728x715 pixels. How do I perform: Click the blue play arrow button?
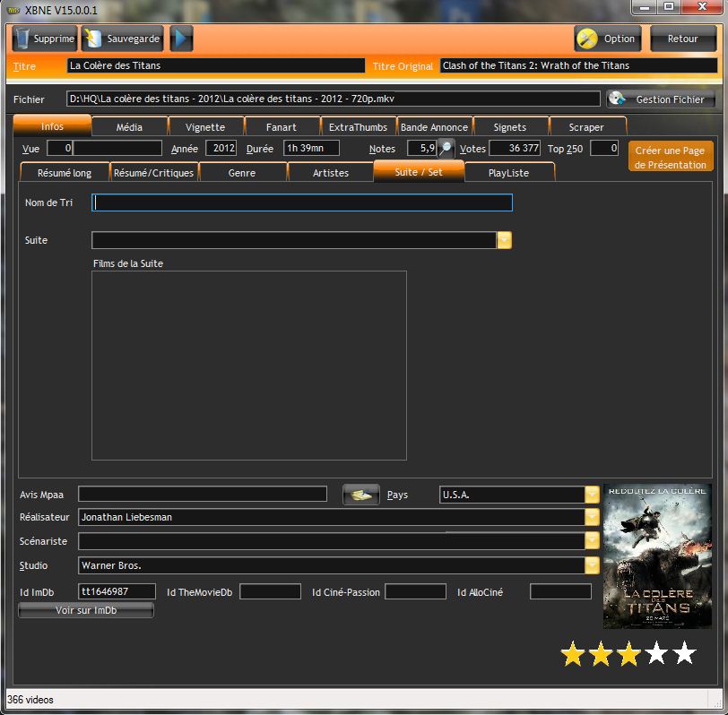coord(181,39)
